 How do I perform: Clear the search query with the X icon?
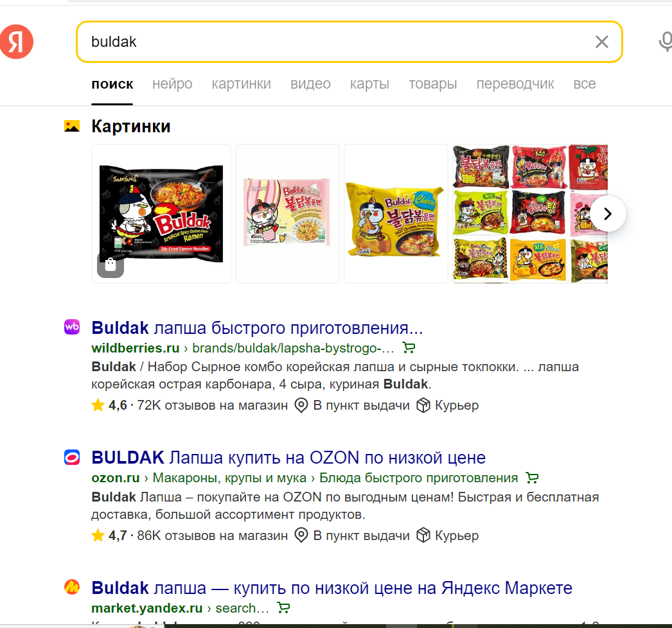[602, 42]
